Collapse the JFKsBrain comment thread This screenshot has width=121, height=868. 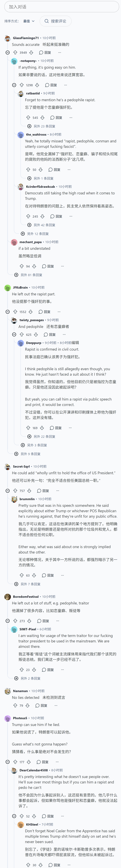tap(7, 312)
